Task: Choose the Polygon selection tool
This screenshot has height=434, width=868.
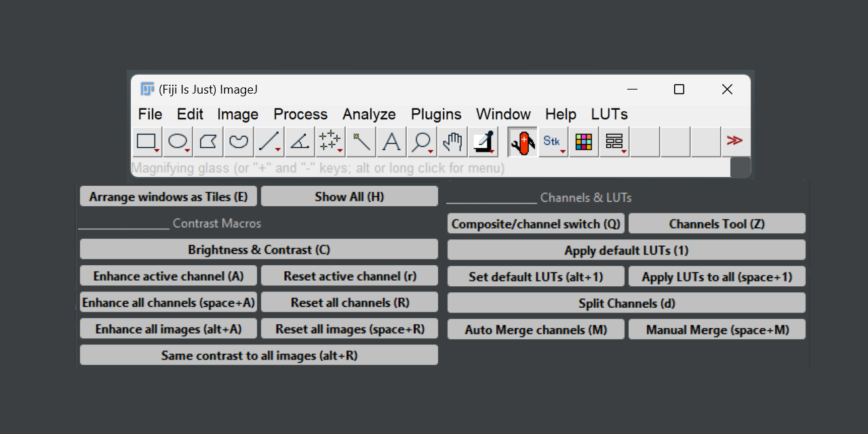Action: 208,141
